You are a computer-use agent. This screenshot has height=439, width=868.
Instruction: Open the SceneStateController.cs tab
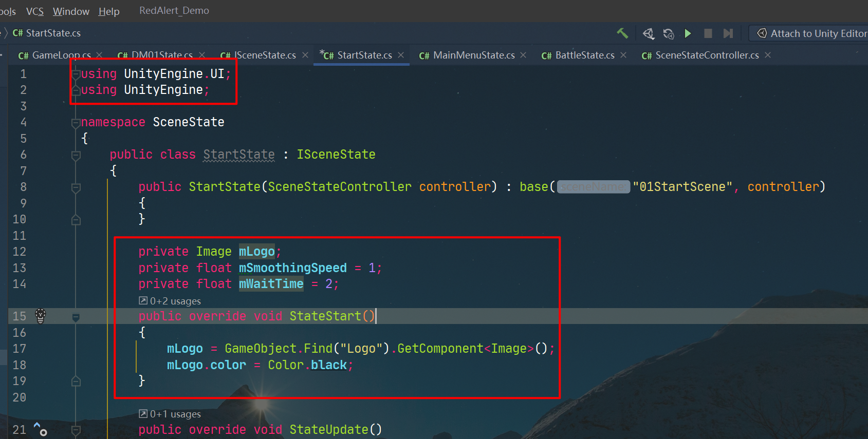click(x=701, y=55)
